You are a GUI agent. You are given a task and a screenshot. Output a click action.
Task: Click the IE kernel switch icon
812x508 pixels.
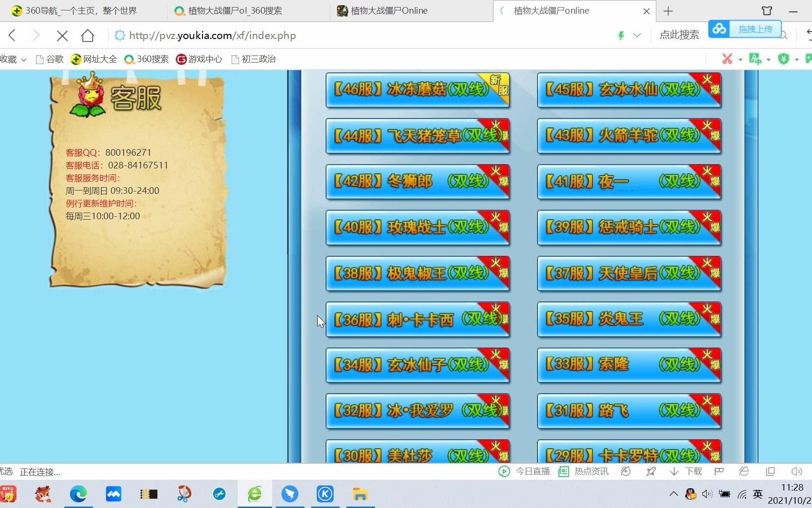(x=744, y=471)
